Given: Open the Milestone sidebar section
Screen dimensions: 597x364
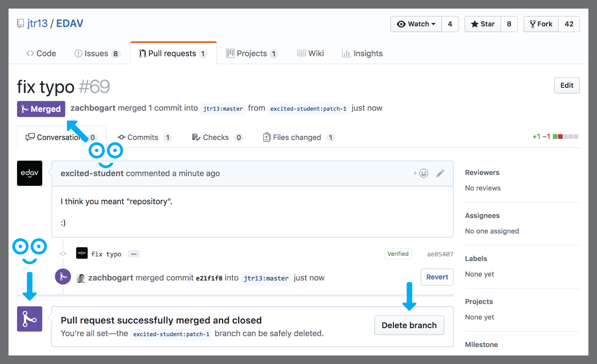Looking at the screenshot, I should 481,345.
